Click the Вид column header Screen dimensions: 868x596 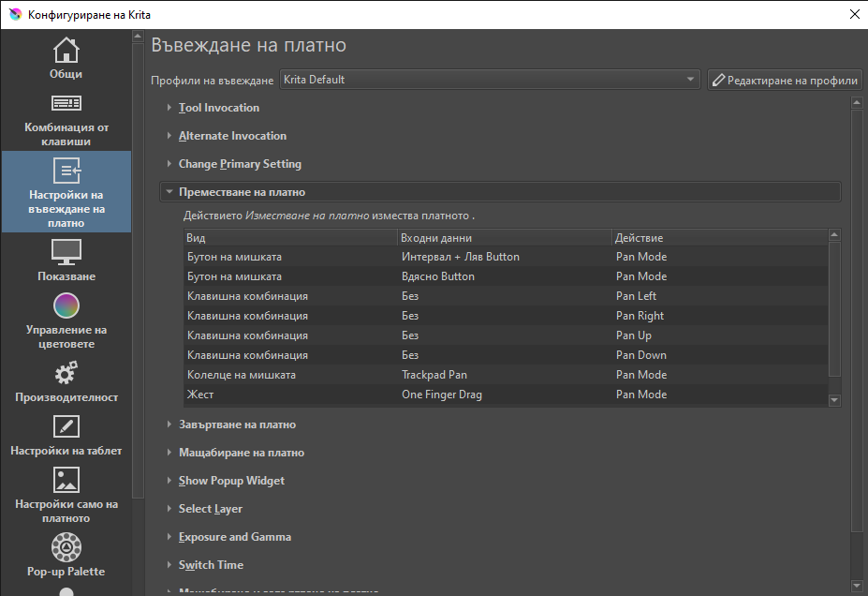[289, 238]
